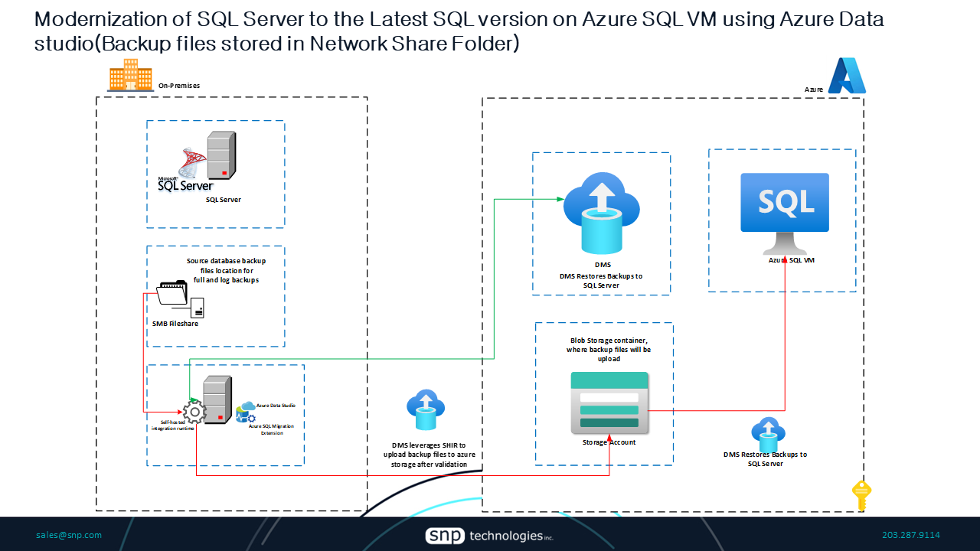Click the DMS icon above SHIR caption
Image resolution: width=980 pixels, height=551 pixels.
click(x=426, y=410)
